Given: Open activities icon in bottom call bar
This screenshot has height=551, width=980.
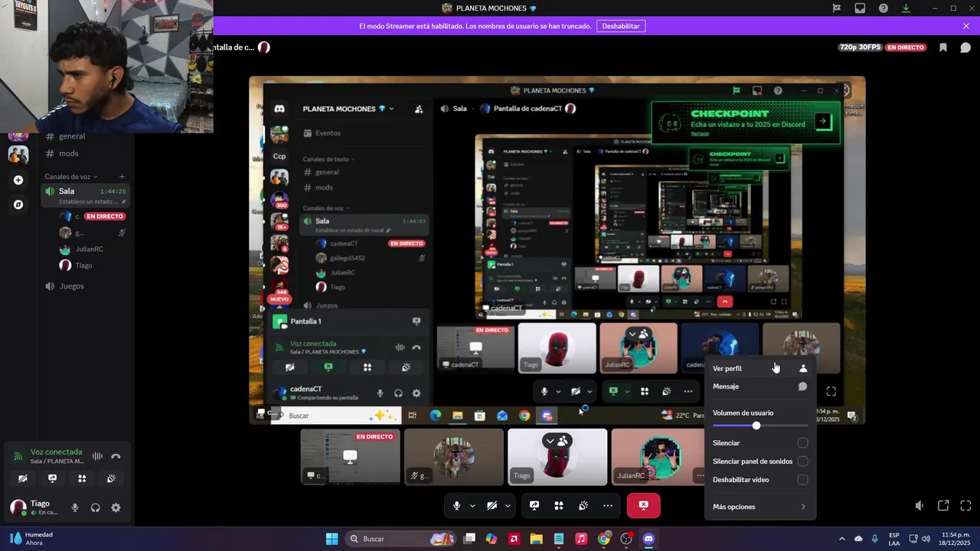Looking at the screenshot, I should click(559, 506).
